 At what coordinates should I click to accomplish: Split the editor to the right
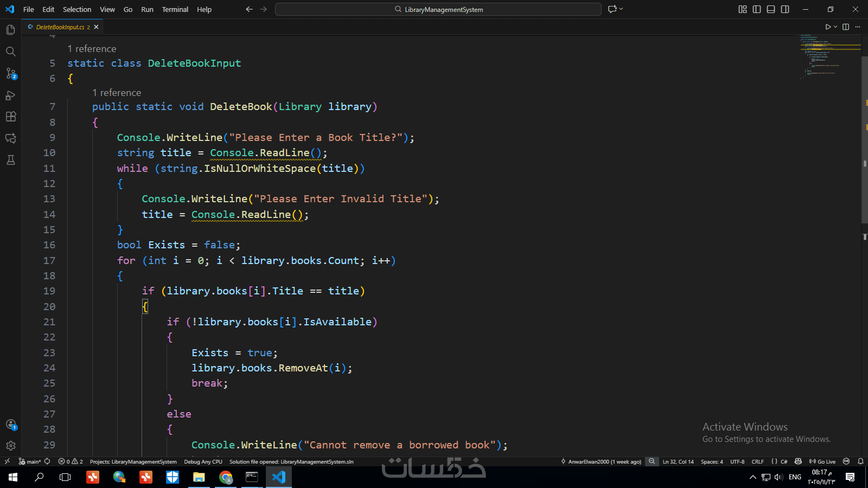[846, 27]
